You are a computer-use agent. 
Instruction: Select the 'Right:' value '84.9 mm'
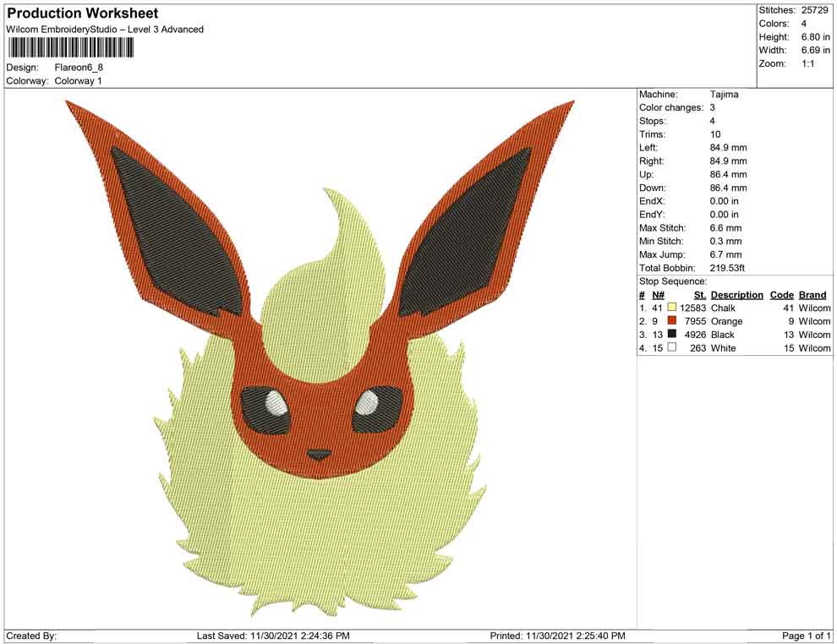pyautogui.click(x=728, y=161)
